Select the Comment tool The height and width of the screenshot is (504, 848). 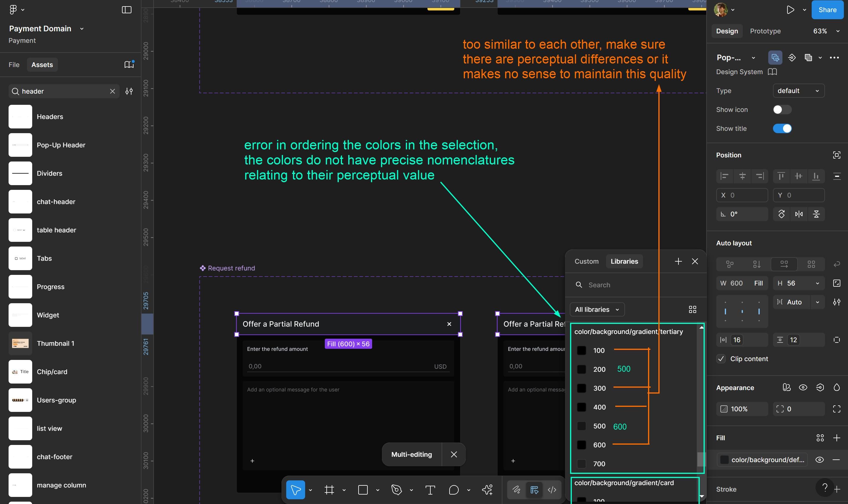(454, 490)
